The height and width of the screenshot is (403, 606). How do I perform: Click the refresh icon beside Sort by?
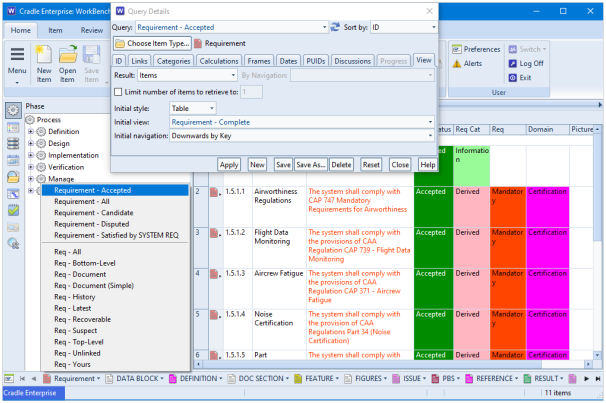point(335,27)
